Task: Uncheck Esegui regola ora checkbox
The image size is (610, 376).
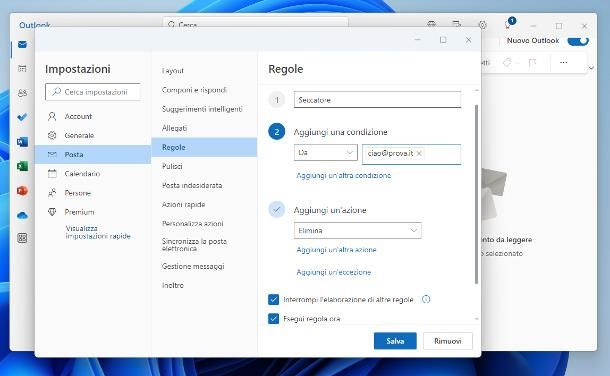Action: (x=273, y=319)
